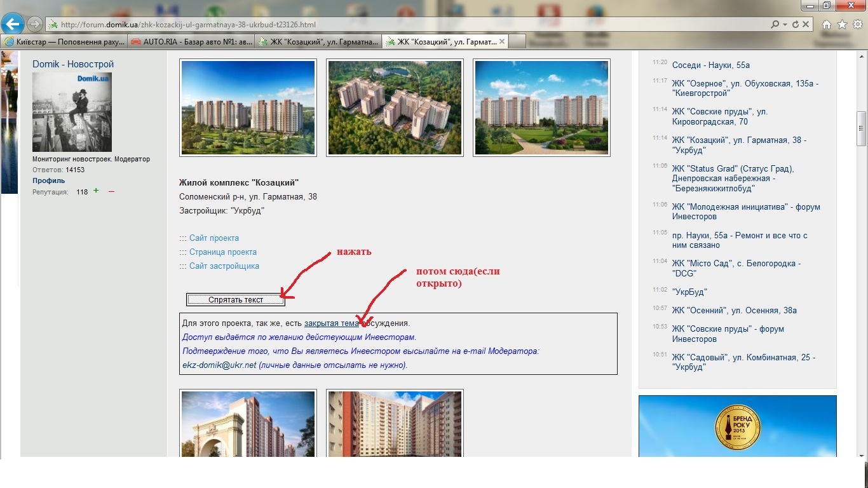Click the scrollbar up arrow
This screenshot has height=488, width=868.
[862, 55]
